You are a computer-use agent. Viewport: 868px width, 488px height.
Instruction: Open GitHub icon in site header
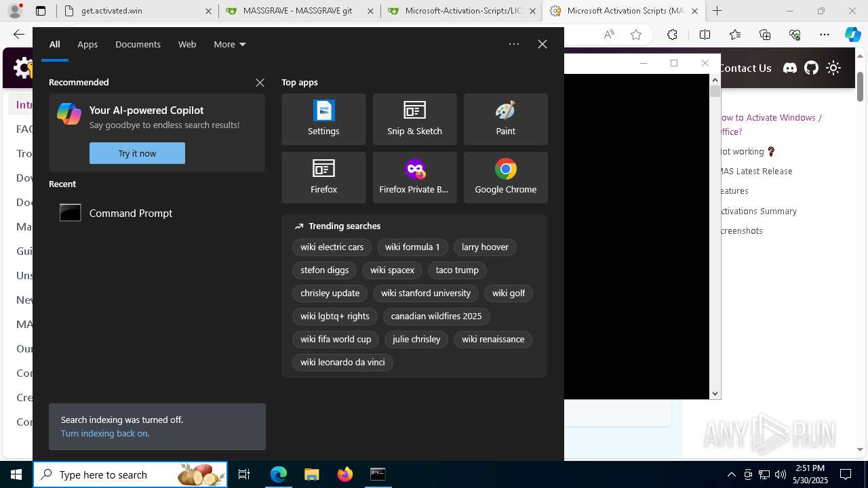(811, 68)
